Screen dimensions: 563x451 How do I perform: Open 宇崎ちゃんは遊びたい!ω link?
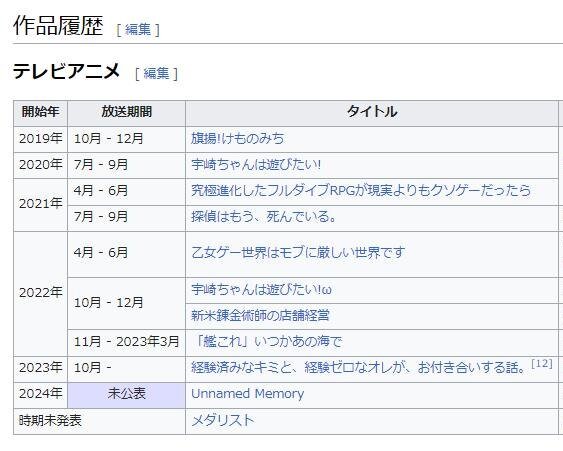pos(261,290)
